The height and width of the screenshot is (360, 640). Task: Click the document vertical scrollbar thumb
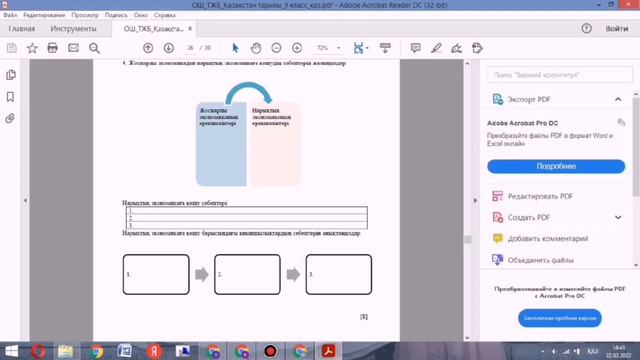467,240
